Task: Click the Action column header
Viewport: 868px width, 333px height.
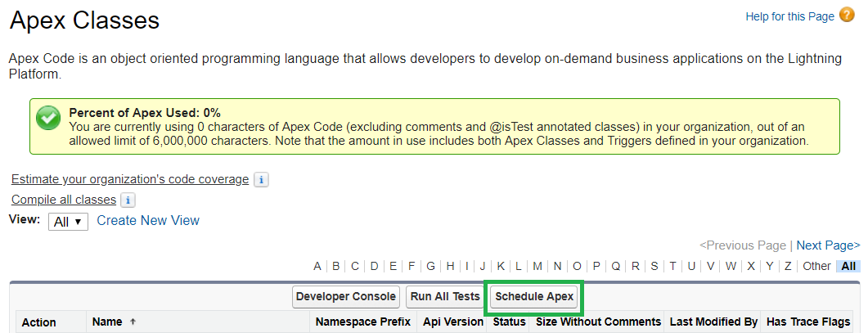Action: click(38, 322)
